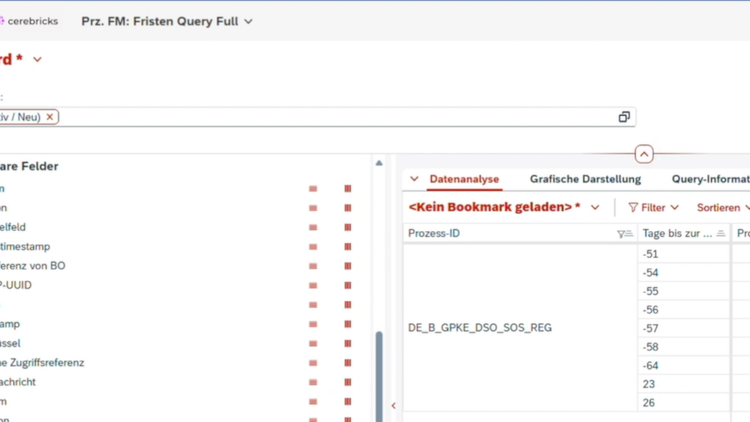Click the 'e Zugriffsreferenz' field name

click(42, 363)
